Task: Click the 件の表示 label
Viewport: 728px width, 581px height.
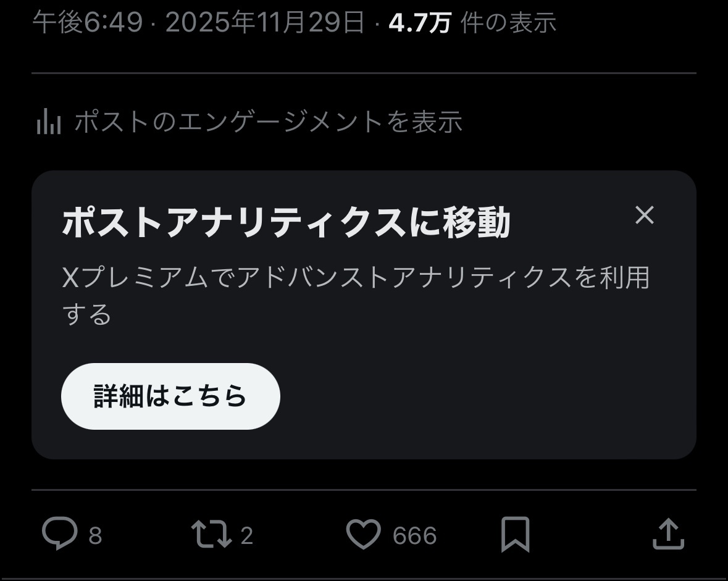Action: tap(508, 22)
